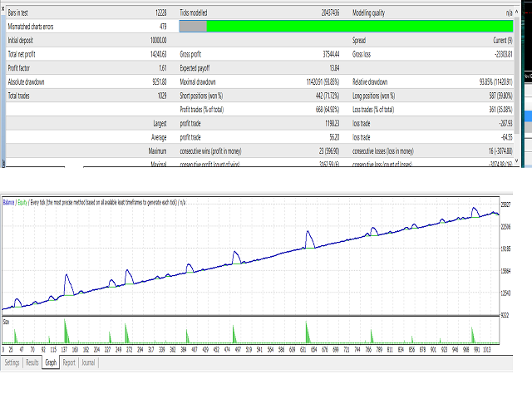The image size is (532, 399).
Task: Select the gross profit value 37544.44
Action: point(331,54)
